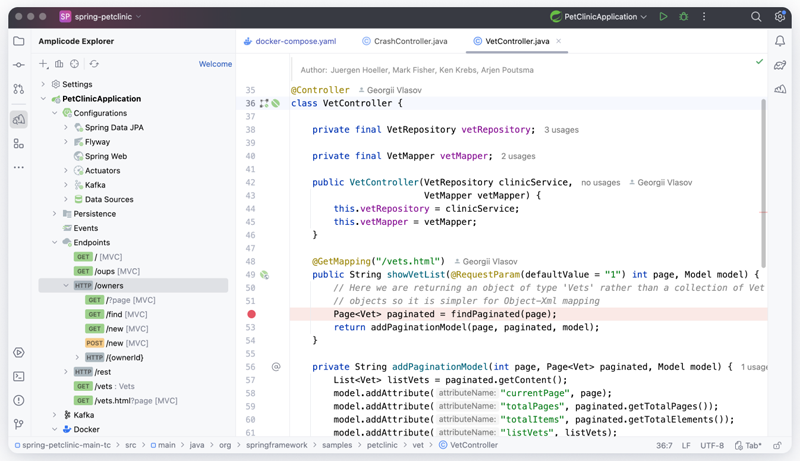Open the Services tool window

[x=19, y=352]
